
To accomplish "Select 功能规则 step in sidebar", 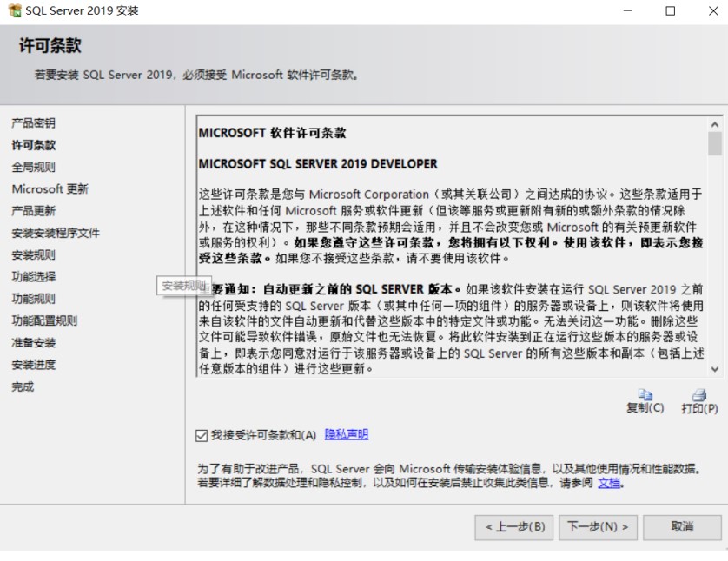I will click(33, 299).
